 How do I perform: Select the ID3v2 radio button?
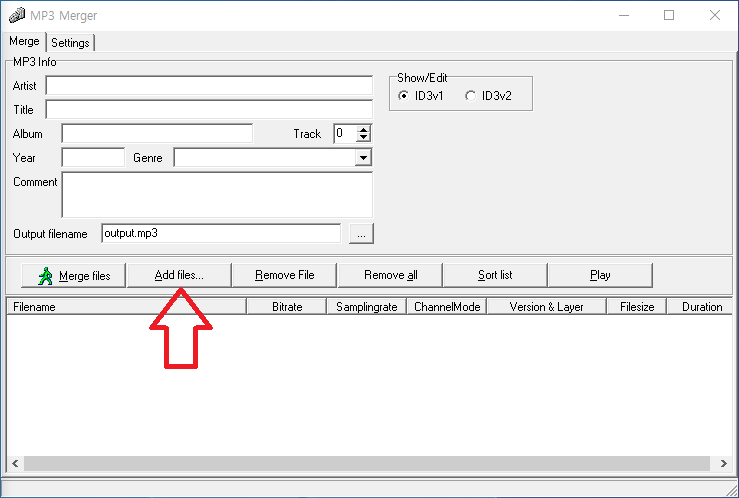coord(471,96)
